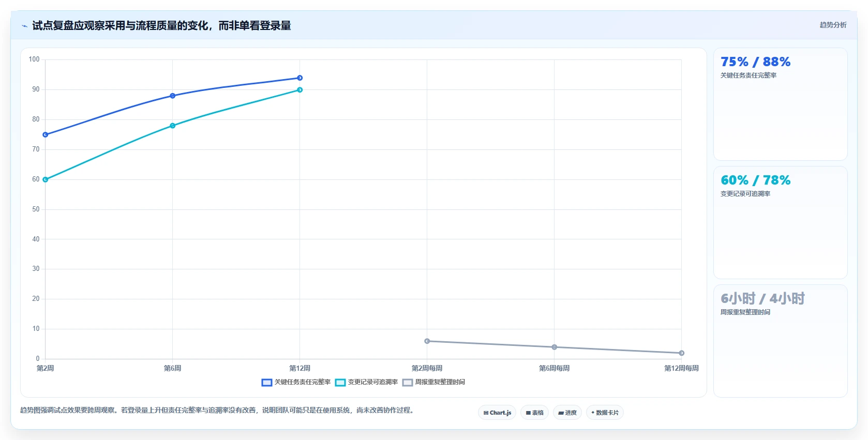
Task: Click the blue 关键任务责任完整率 legend swatch
Action: click(x=267, y=383)
